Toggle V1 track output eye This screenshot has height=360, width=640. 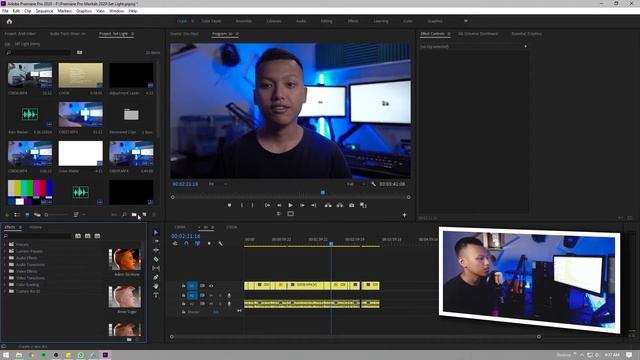211,286
